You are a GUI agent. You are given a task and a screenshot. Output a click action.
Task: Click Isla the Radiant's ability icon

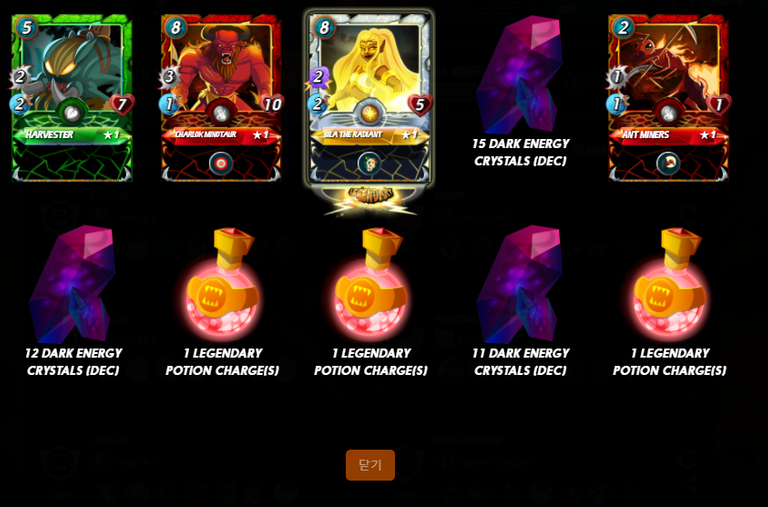pos(370,163)
